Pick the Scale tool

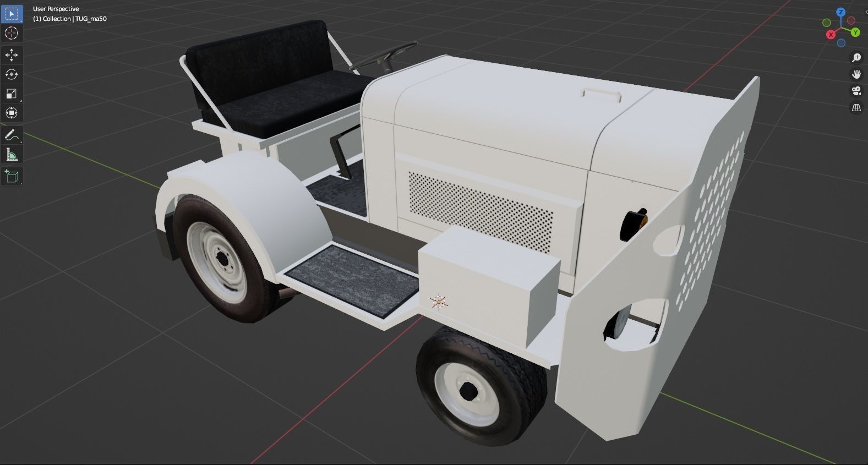pos(12,94)
